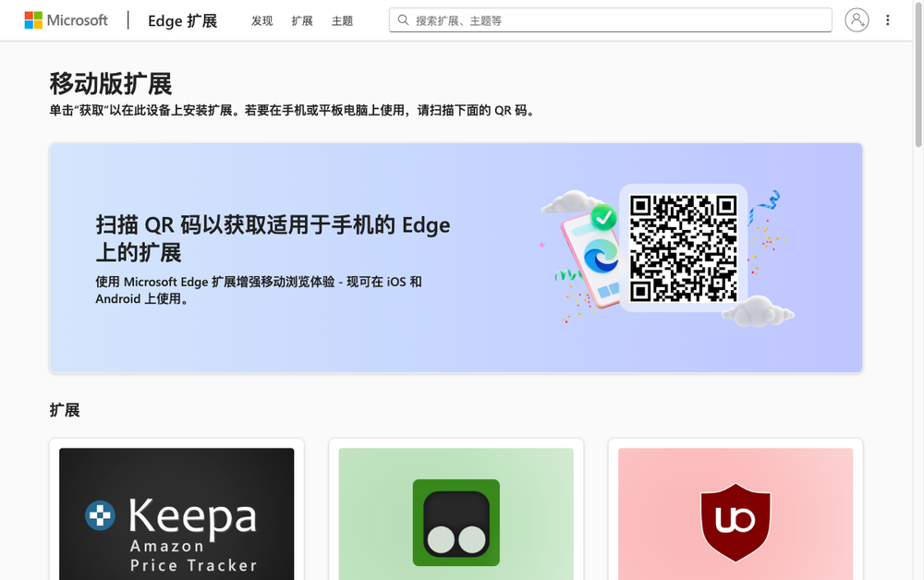Click the 移动版扩展 page heading
924x580 pixels.
pyautogui.click(x=111, y=84)
